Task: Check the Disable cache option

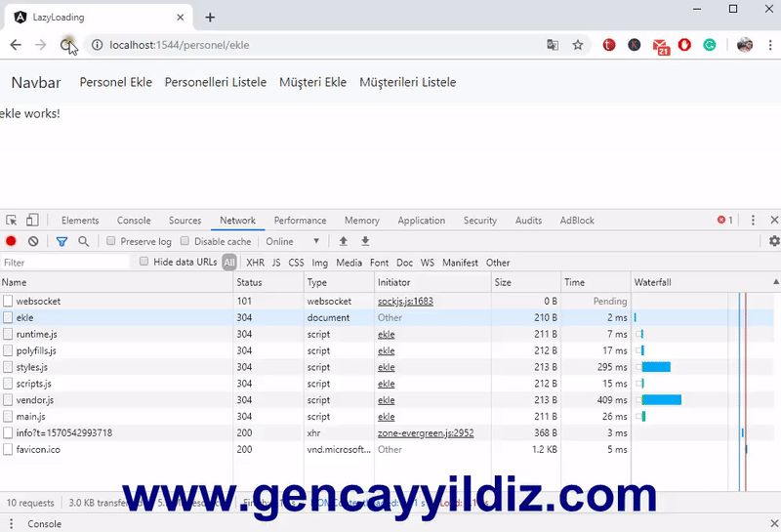Action: pyautogui.click(x=185, y=241)
